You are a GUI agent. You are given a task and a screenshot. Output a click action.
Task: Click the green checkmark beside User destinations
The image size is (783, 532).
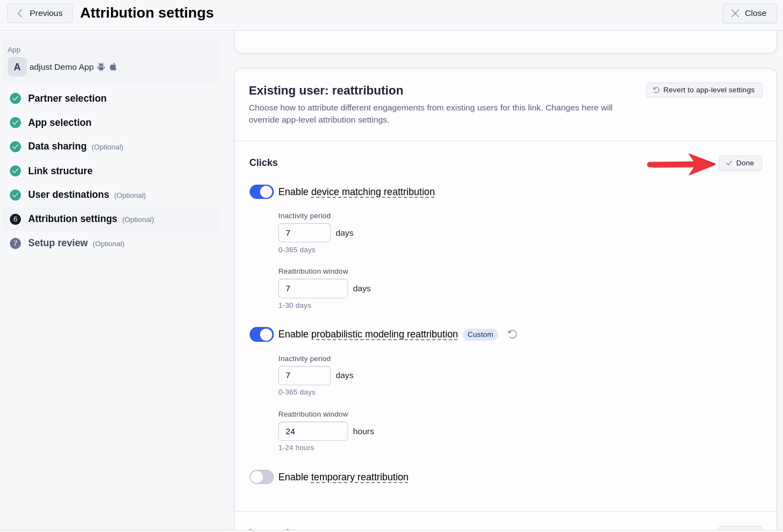[x=15, y=195]
